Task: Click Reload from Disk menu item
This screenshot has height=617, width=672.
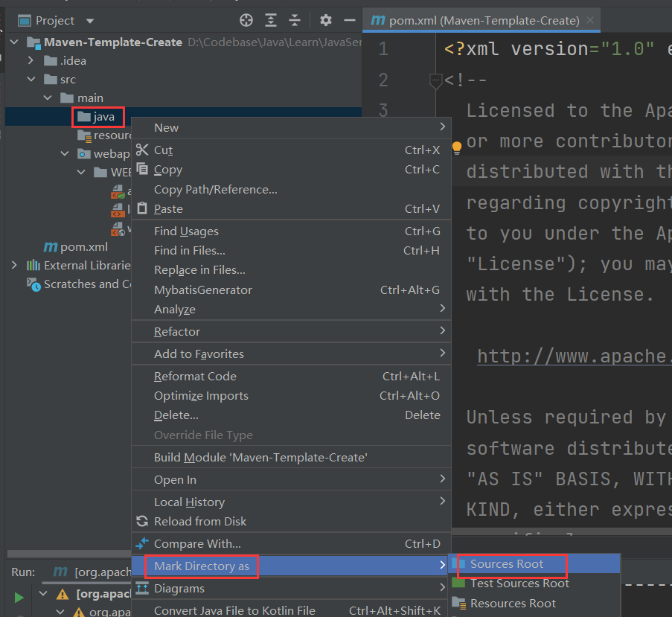Action: [200, 522]
